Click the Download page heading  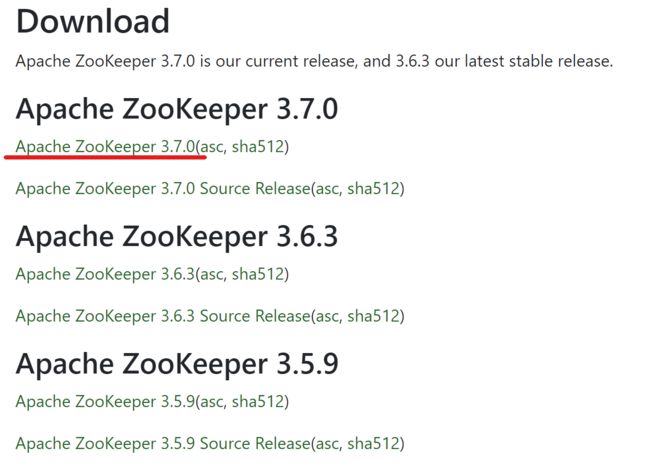coord(93,21)
